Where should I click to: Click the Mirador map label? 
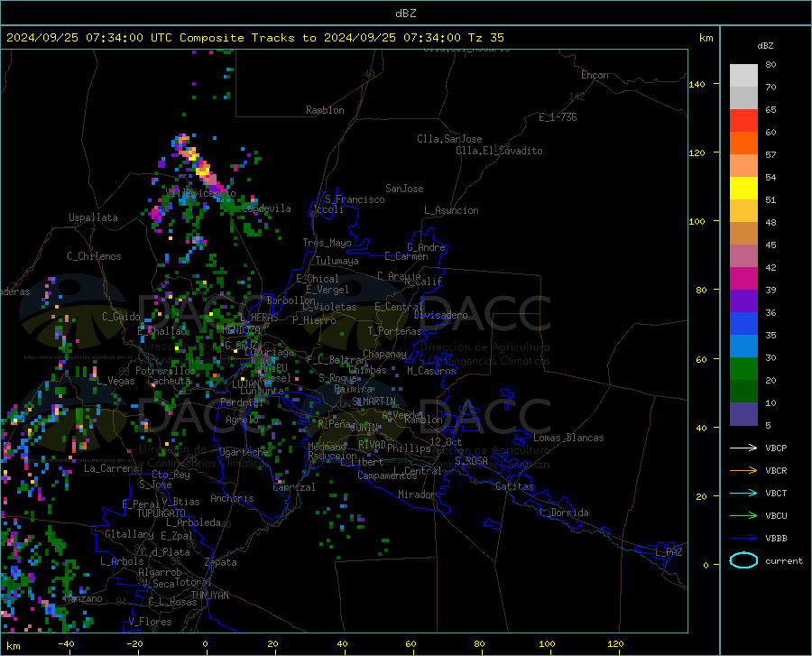(417, 495)
